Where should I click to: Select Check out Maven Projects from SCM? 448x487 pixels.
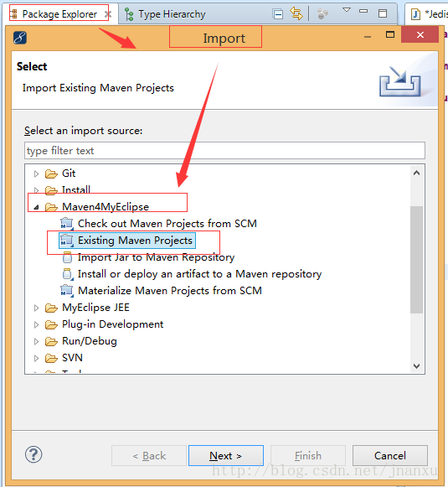(167, 224)
